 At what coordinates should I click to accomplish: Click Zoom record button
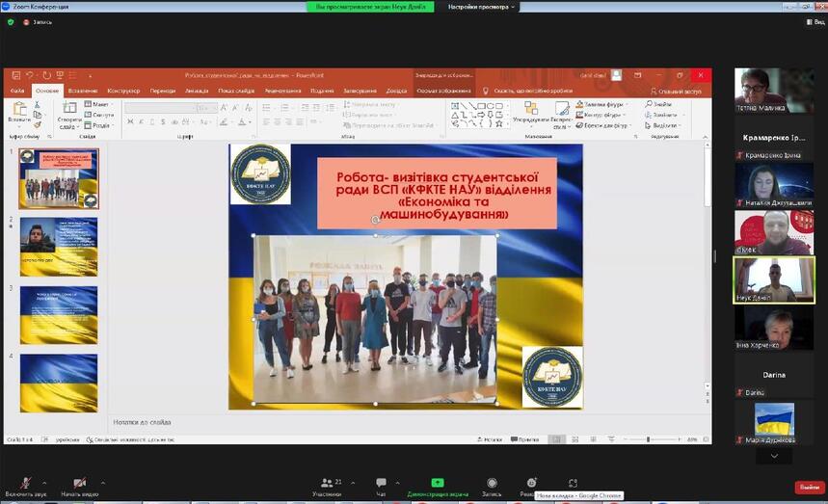pos(492,487)
